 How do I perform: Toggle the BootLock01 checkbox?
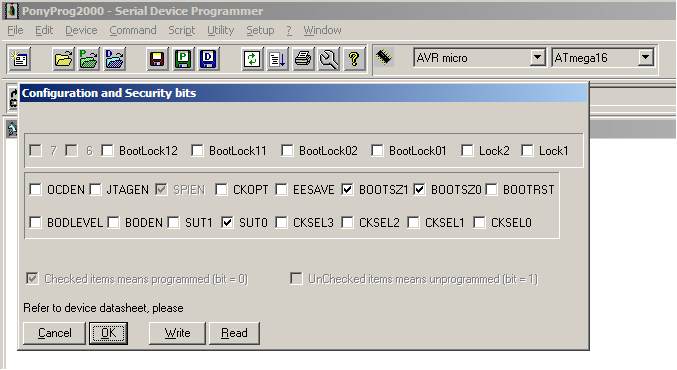click(376, 150)
